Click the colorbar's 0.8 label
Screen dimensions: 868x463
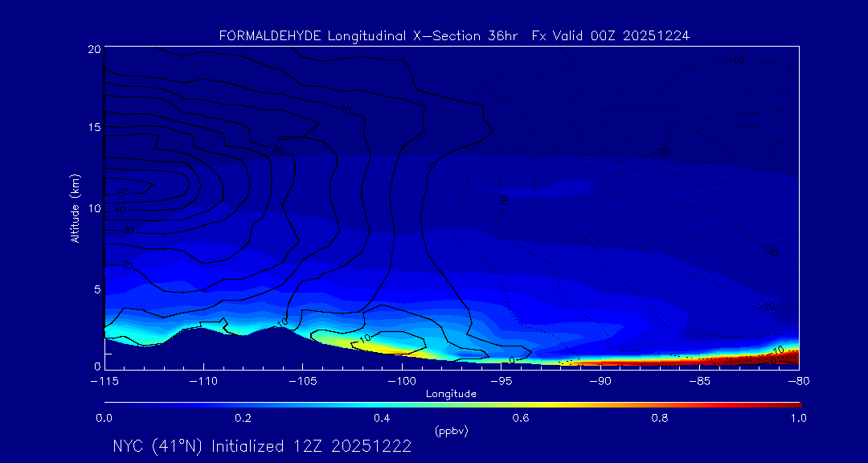pos(660,418)
